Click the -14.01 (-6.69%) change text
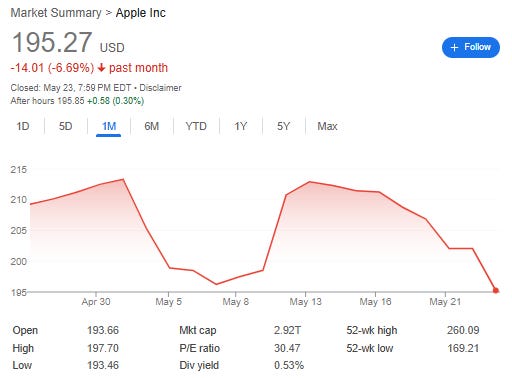 click(52, 68)
